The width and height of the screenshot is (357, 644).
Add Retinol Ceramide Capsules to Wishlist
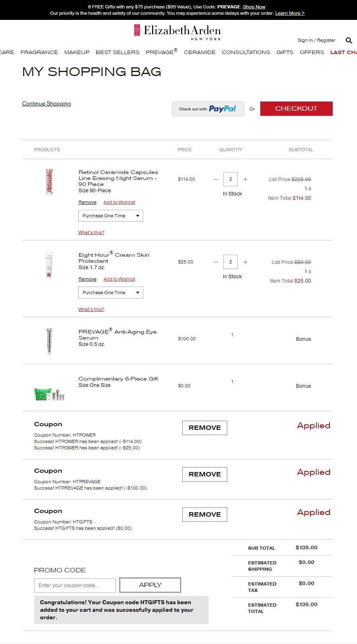119,203
